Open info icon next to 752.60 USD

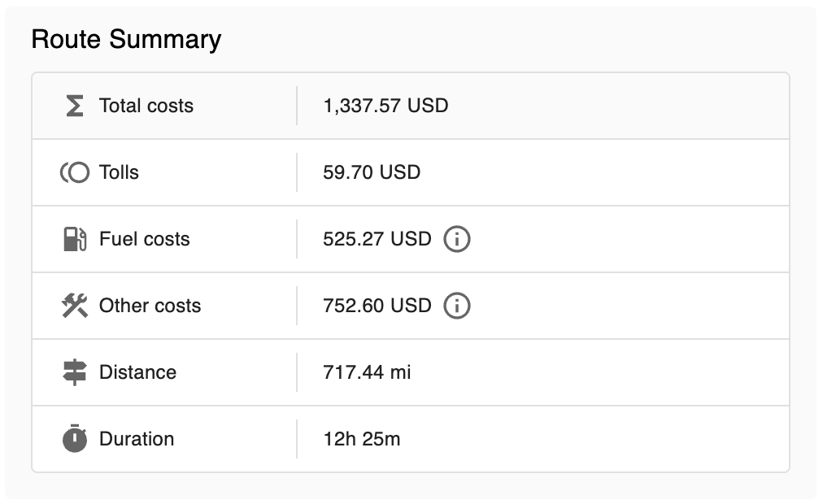457,306
